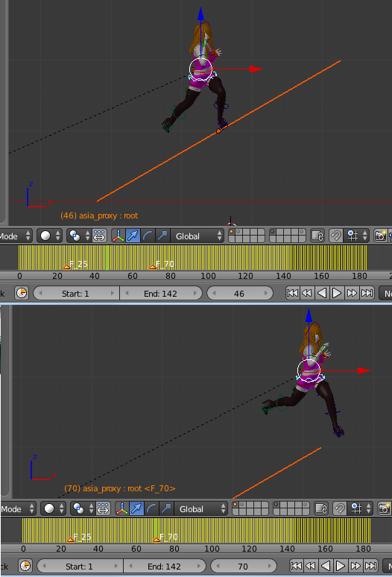
Task: Jump to end frame in upper timeline
Action: pyautogui.click(x=367, y=293)
